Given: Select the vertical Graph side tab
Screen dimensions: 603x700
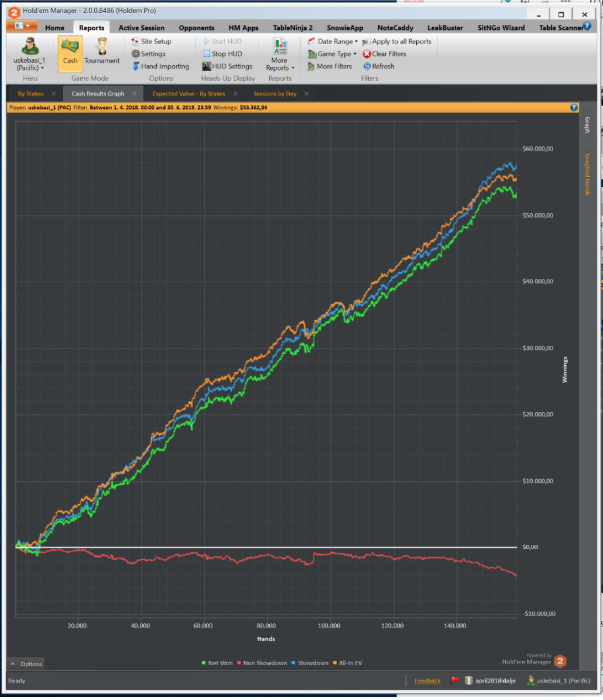Looking at the screenshot, I should pos(587,125).
